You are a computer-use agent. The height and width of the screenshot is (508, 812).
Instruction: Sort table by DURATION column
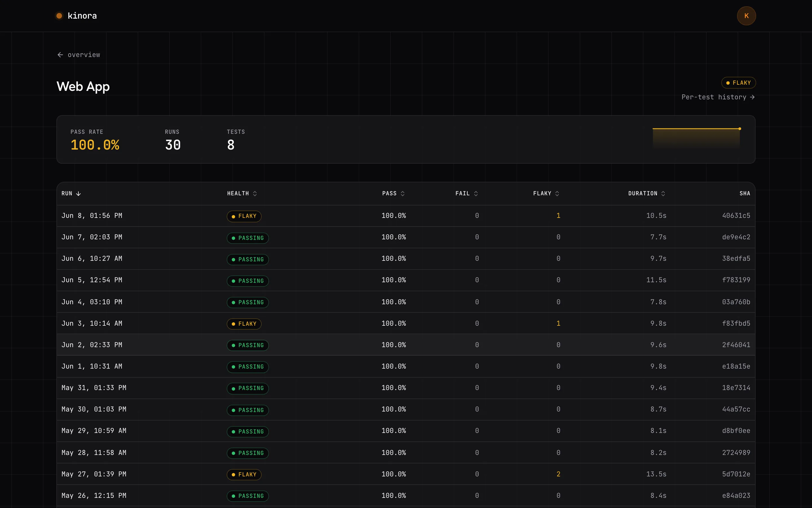(646, 194)
